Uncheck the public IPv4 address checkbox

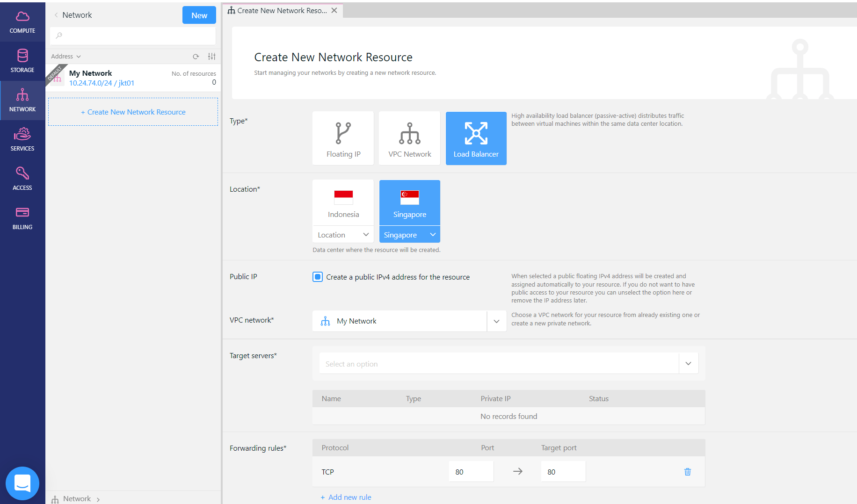pyautogui.click(x=318, y=277)
